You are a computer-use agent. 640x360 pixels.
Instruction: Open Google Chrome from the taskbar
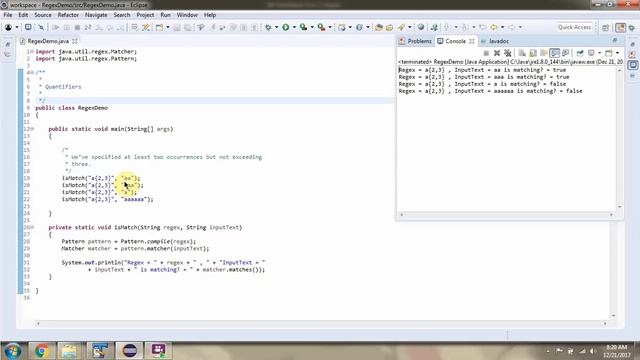tap(41, 351)
